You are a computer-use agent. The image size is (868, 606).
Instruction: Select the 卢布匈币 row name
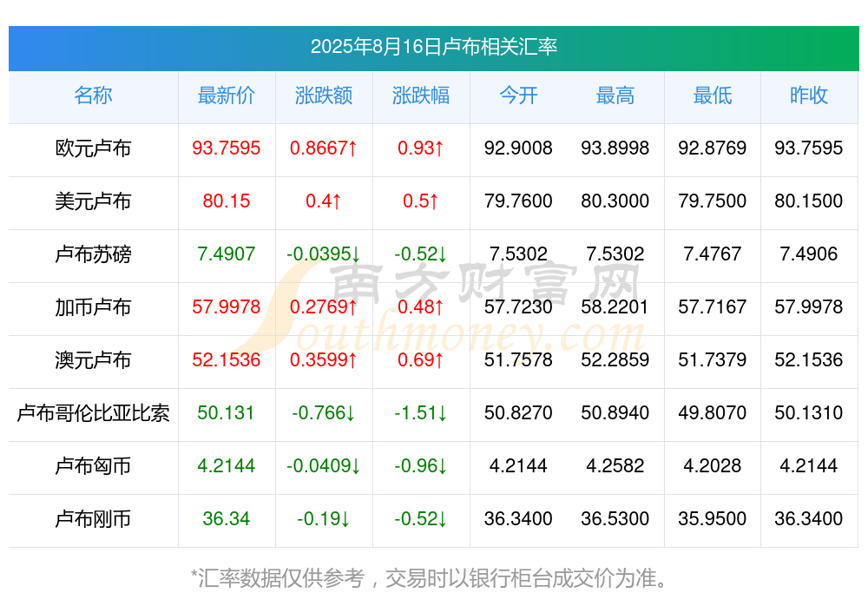click(93, 466)
